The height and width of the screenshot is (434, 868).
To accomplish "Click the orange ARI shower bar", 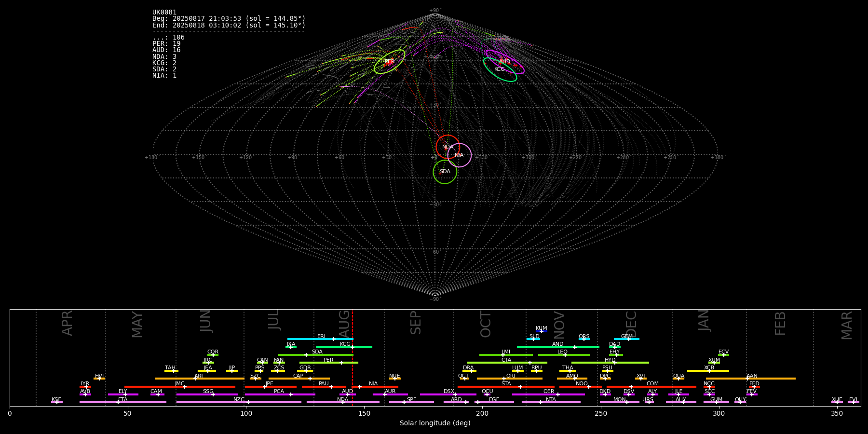I will 200,379.
